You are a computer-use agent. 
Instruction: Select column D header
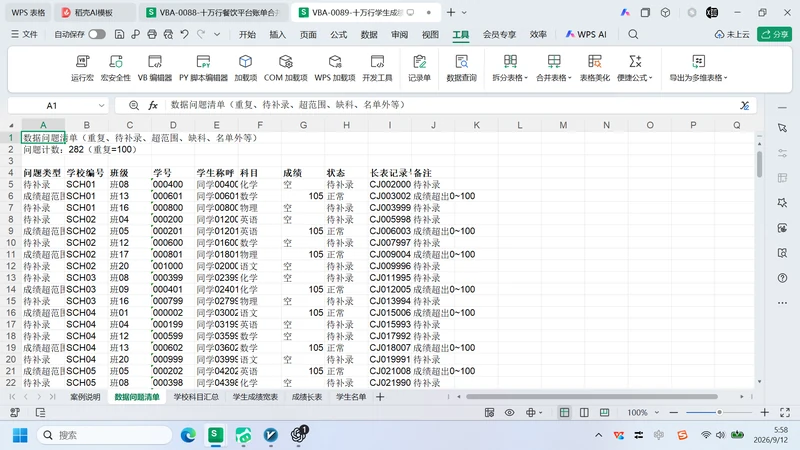pyautogui.click(x=173, y=125)
